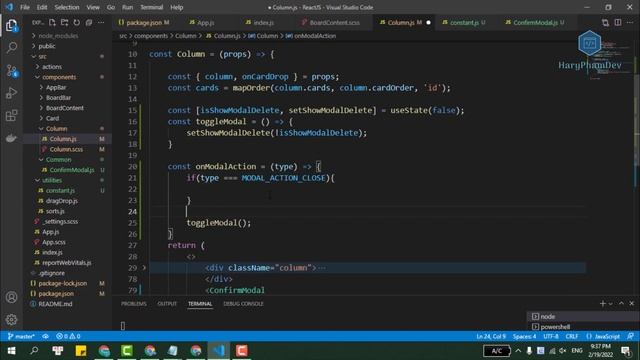640x360 pixels.
Task: Open terminal launch profile dropdown arrow
Action: point(611,303)
